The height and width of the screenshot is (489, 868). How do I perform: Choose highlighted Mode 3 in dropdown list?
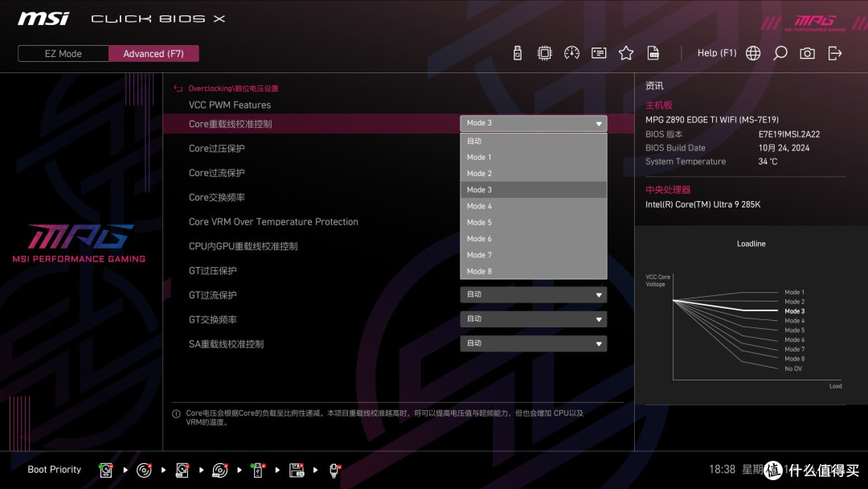534,190
